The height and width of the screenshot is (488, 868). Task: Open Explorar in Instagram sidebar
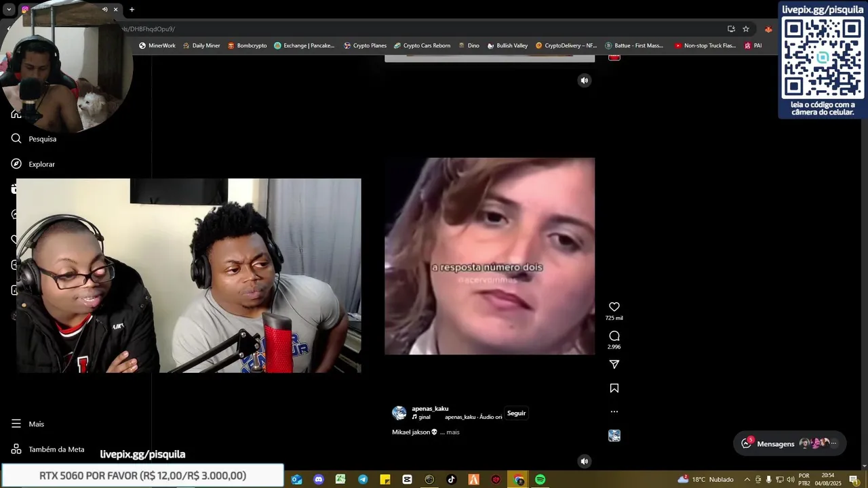(x=33, y=164)
